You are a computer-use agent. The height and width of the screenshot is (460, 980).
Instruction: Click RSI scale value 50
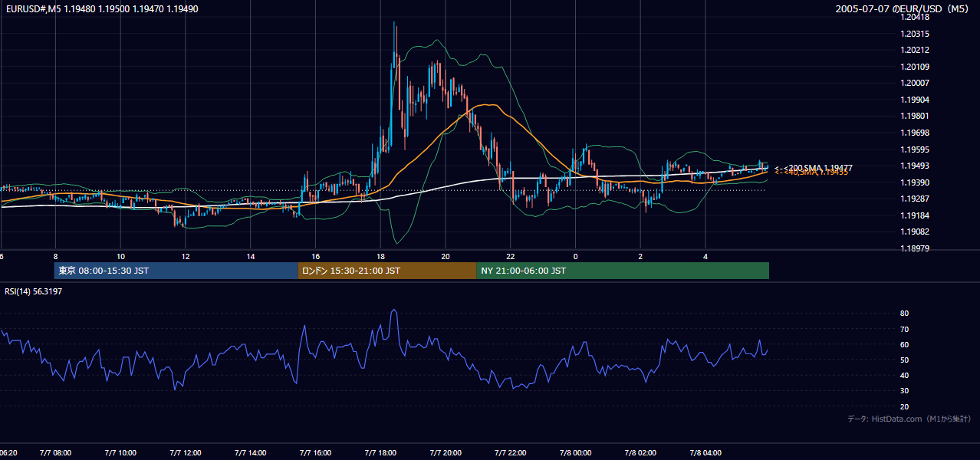[x=905, y=360]
